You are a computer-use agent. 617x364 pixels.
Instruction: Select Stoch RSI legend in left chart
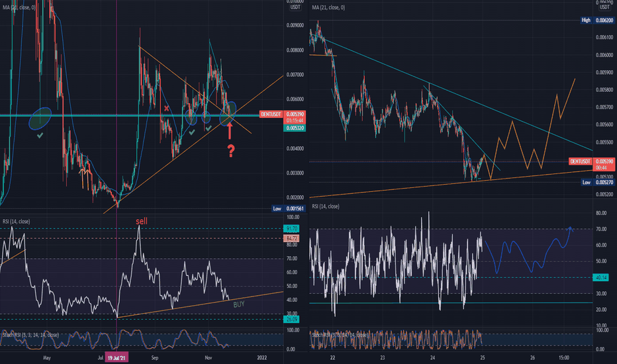[x=30, y=335]
